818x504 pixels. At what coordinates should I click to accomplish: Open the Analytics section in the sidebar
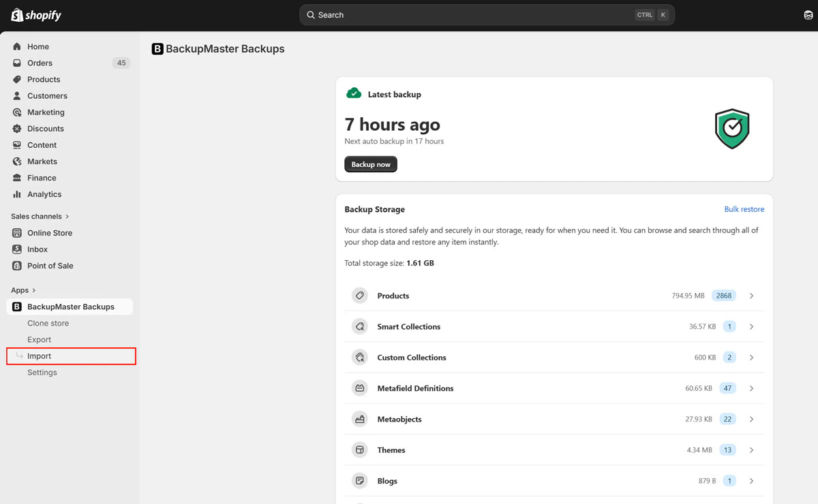(45, 194)
